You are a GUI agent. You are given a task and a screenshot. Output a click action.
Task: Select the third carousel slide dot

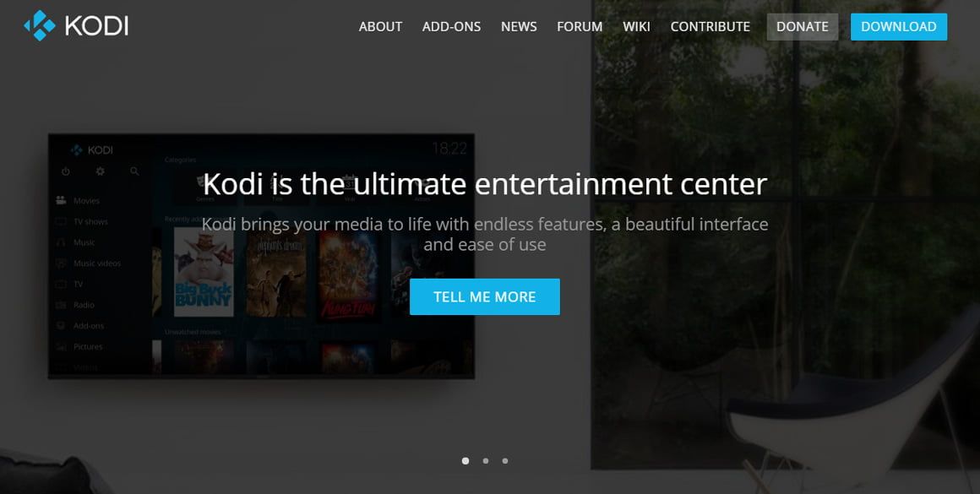tap(505, 461)
